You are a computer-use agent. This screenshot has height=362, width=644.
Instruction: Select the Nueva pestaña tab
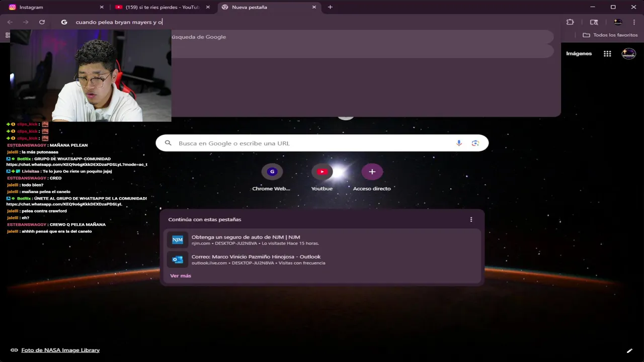click(269, 7)
